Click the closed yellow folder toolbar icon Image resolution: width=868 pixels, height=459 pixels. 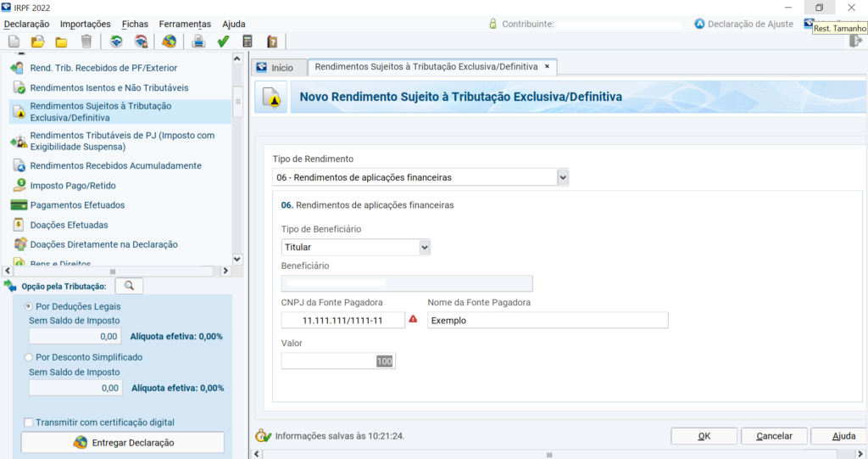[61, 42]
